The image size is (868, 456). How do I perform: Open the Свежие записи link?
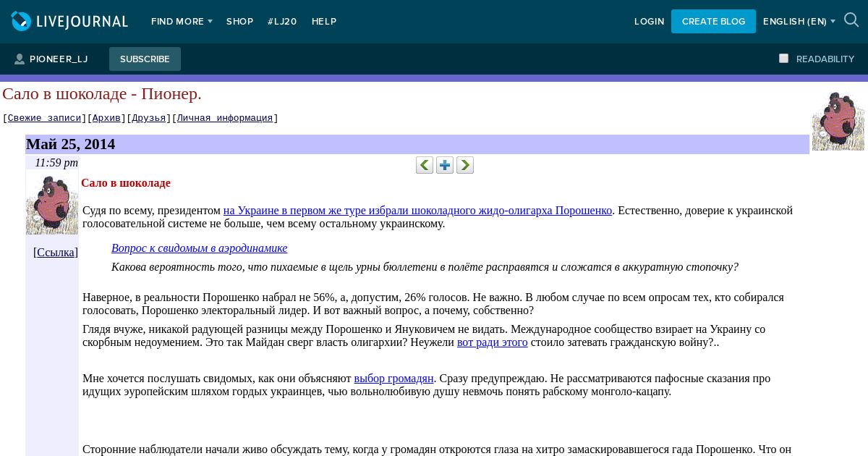click(45, 118)
